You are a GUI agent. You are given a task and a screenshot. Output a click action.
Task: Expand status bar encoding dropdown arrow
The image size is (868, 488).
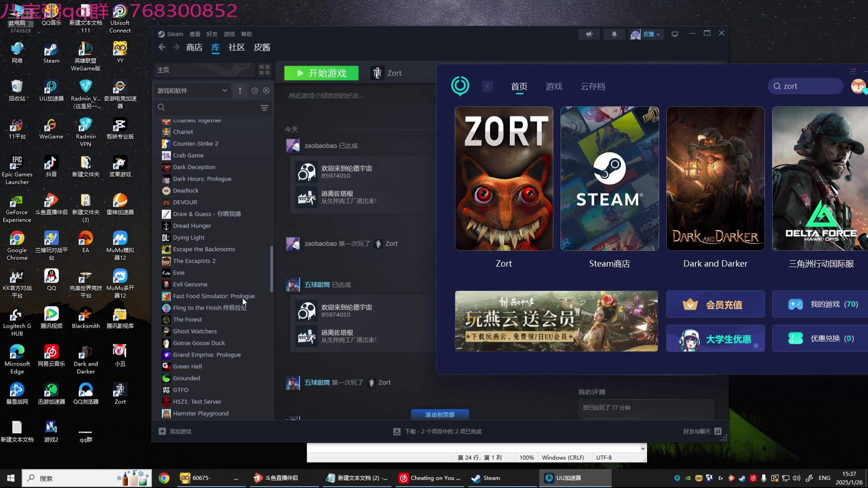(643, 449)
